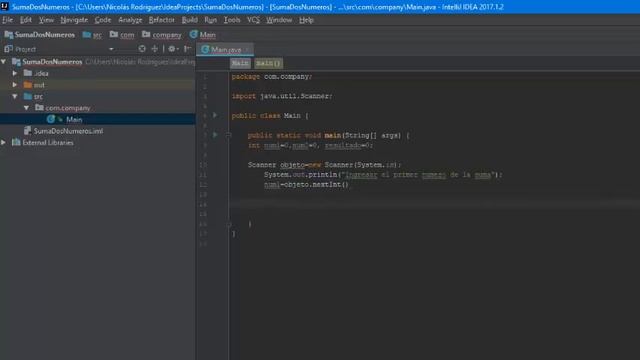Screen dimensions: 640x360
Task: Click the src breadcrumb in navigation bar
Action: [x=92, y=35]
